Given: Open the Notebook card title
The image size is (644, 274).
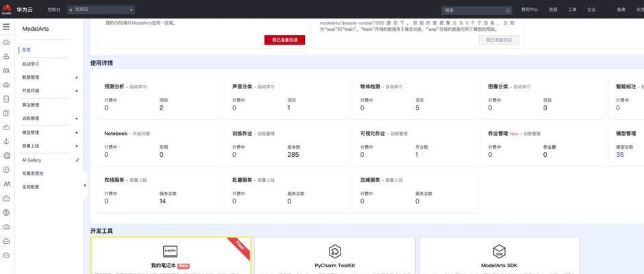Looking at the screenshot, I should point(116,134).
